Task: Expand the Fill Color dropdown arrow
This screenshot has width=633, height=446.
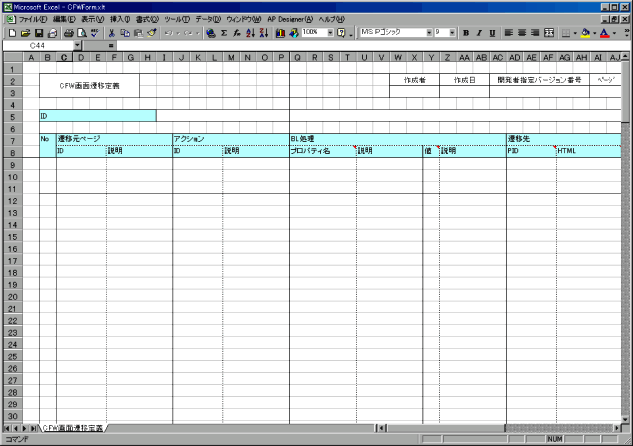Action: pyautogui.click(x=594, y=33)
